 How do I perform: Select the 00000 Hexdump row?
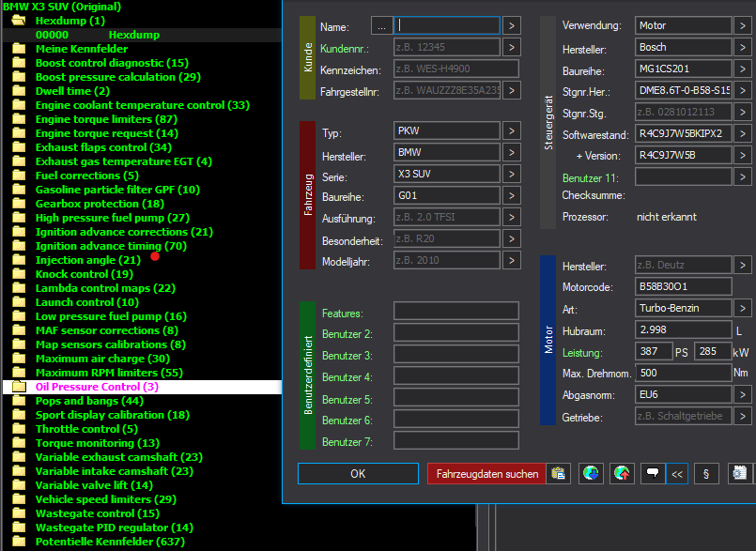coord(142,35)
